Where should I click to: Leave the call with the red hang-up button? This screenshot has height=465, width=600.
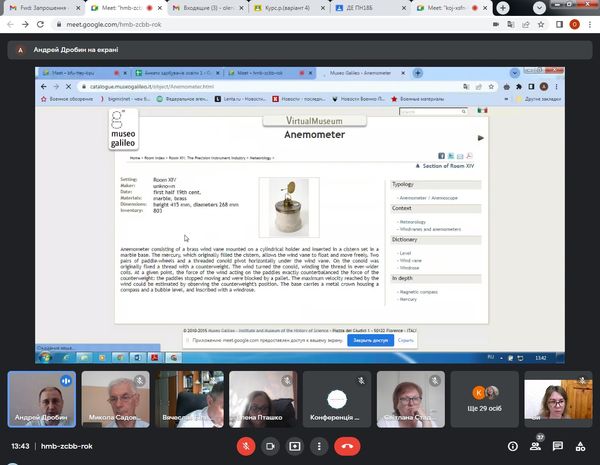347,446
